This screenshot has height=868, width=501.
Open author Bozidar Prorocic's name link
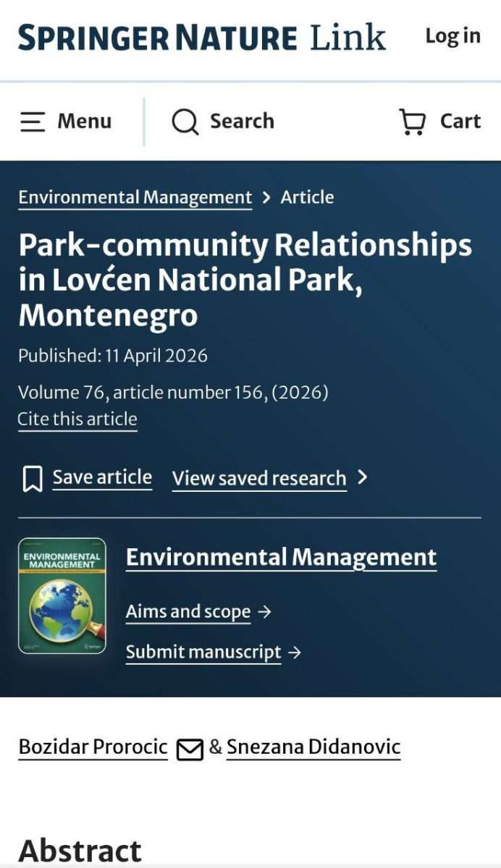[93, 747]
